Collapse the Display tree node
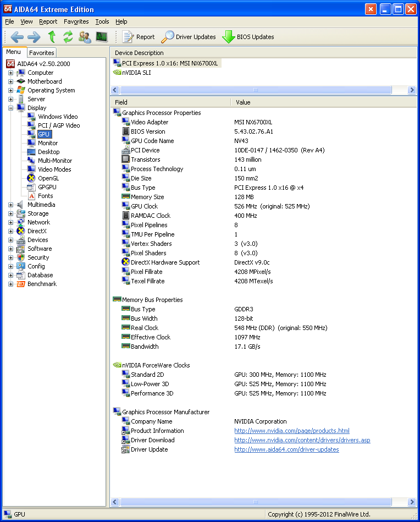 [10, 108]
